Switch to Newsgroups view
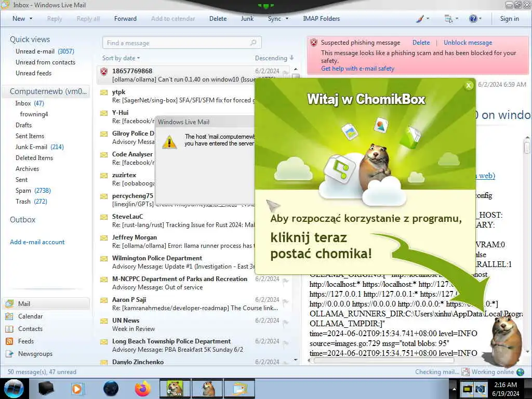The height and width of the screenshot is (399, 532). 35,353
